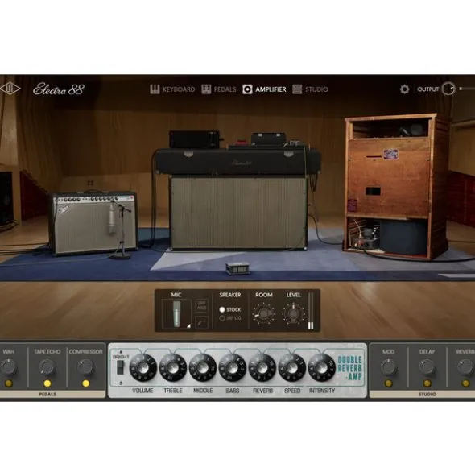Screen dimensions: 475x476
Task: Toggle the Delay effect LED
Action: [x=427, y=383]
